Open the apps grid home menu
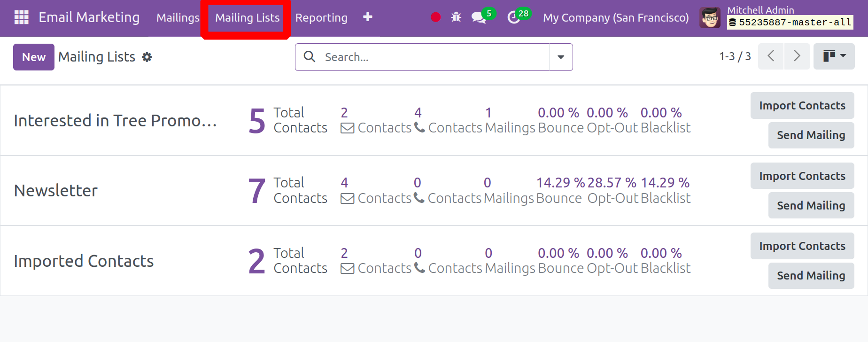This screenshot has height=342, width=868. click(22, 17)
